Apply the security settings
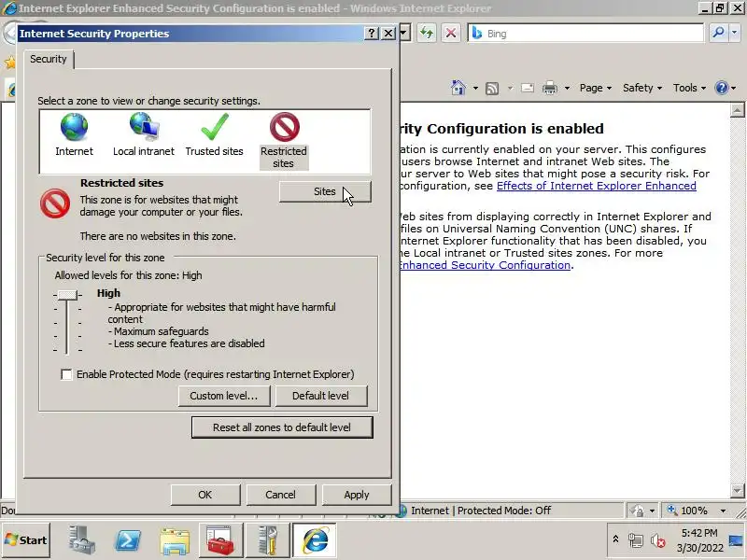Viewport: 747px width, 560px height. (357, 495)
